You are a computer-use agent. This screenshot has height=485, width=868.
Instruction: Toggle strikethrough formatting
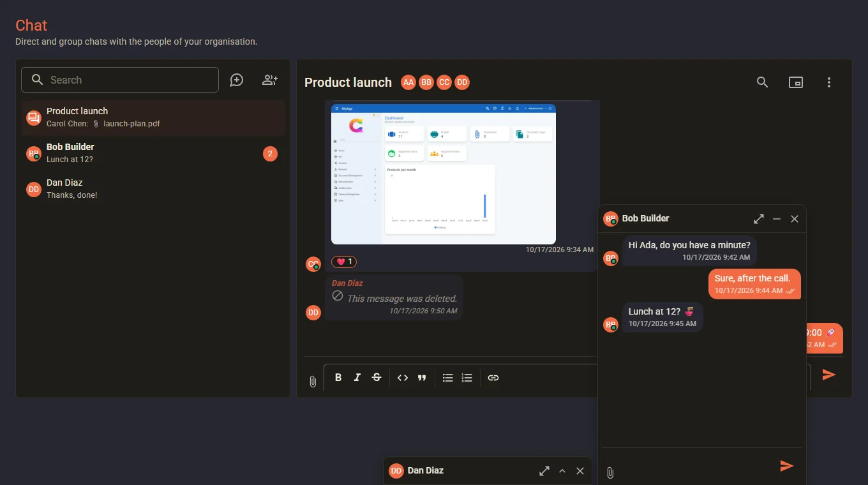[x=377, y=378]
